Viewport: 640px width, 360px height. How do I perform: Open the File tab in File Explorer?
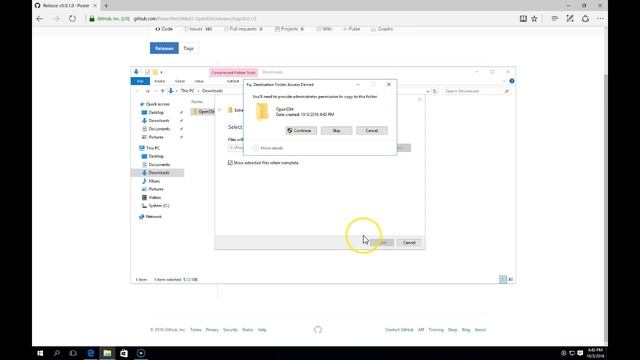[x=140, y=81]
